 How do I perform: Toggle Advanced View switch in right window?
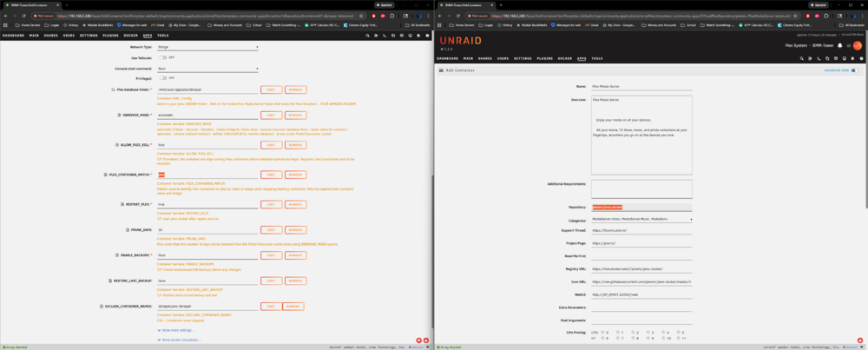click(x=855, y=70)
